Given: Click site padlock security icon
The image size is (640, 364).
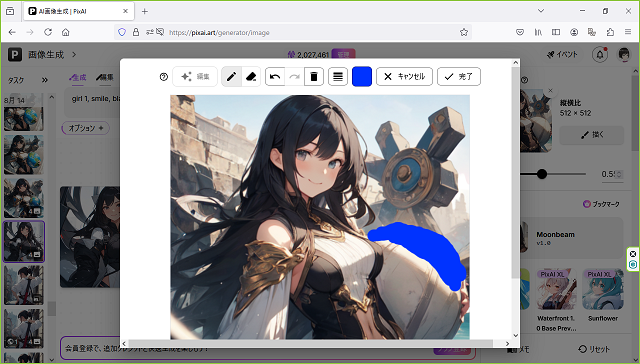Looking at the screenshot, I should click(136, 32).
